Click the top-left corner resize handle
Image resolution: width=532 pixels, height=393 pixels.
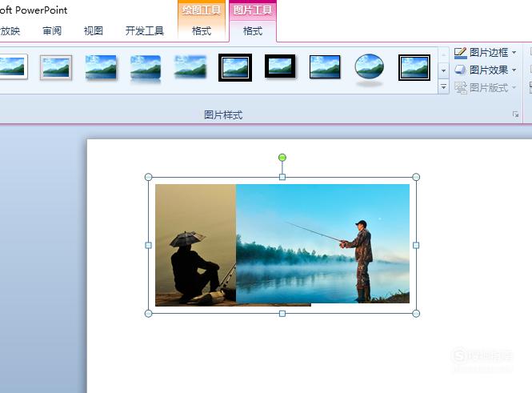(148, 177)
